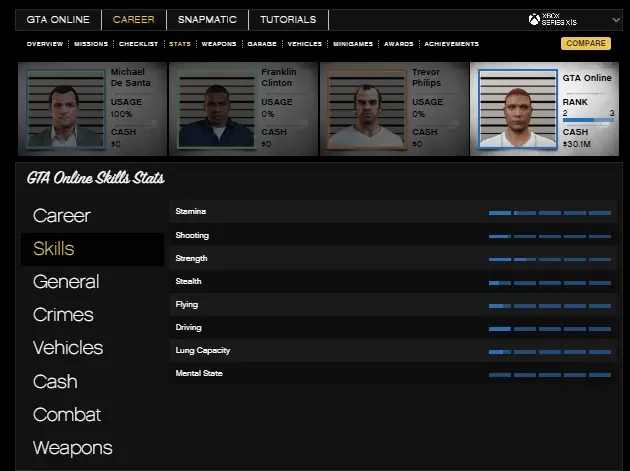This screenshot has width=630, height=471.
Task: Open the VEHICLES sub-menu item
Action: (305, 44)
